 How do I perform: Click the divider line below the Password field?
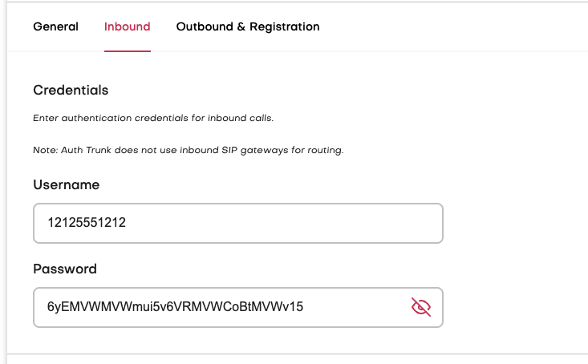click(x=297, y=353)
